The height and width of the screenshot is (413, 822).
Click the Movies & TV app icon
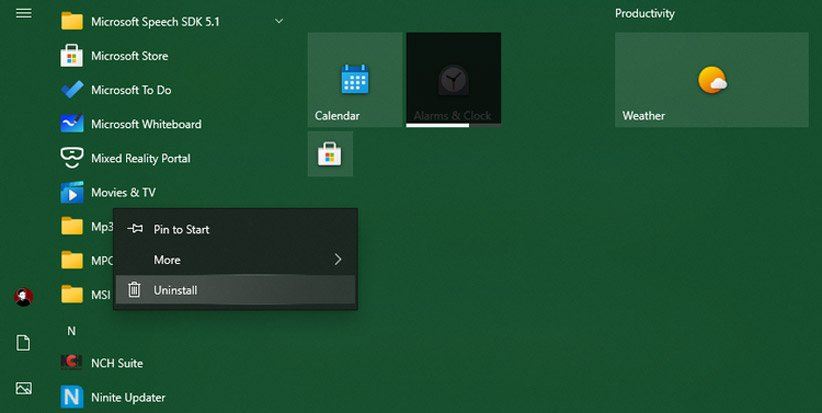click(x=71, y=192)
